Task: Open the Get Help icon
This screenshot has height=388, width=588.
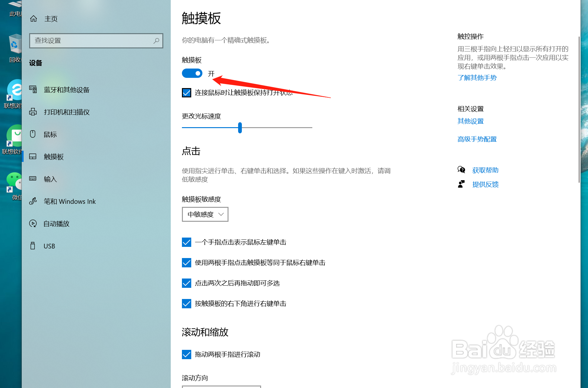Action: point(462,170)
